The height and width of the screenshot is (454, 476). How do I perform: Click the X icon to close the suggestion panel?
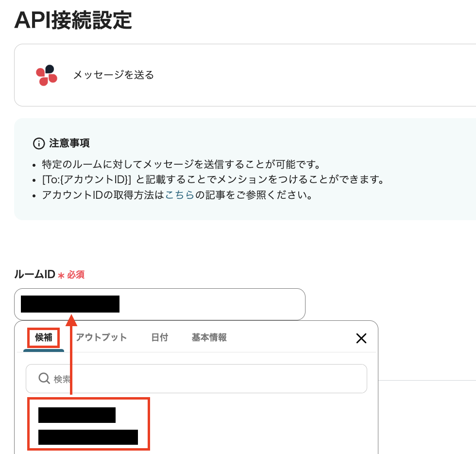click(361, 338)
